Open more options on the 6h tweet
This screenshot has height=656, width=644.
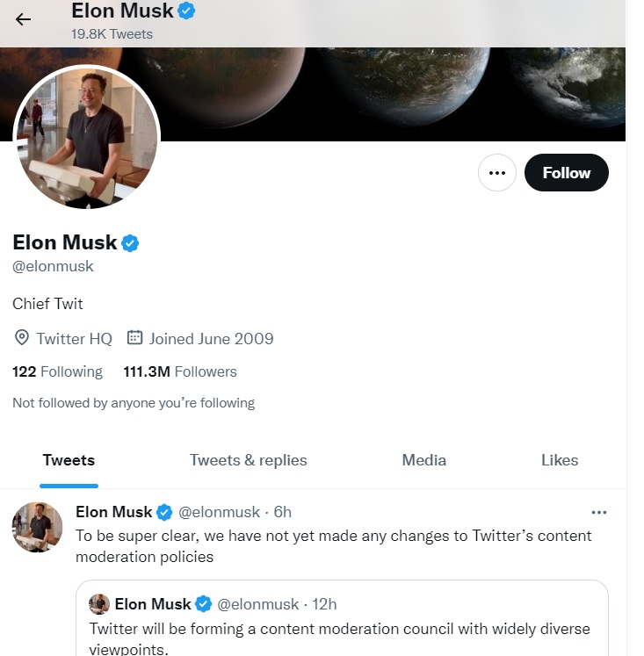[x=599, y=512]
